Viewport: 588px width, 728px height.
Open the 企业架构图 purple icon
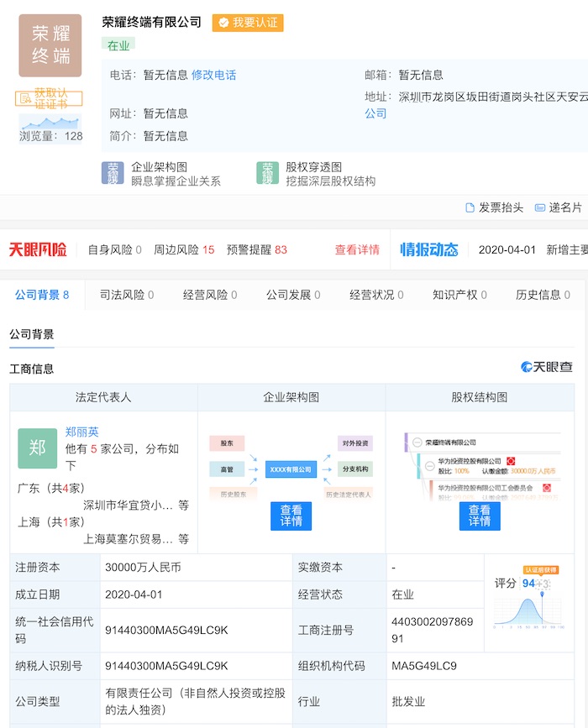click(113, 174)
